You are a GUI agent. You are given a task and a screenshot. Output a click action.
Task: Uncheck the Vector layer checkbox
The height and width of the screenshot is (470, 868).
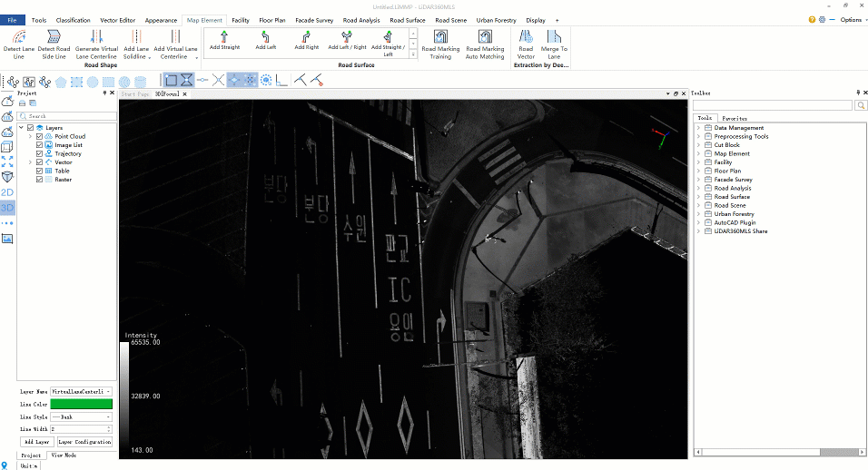[39, 162]
